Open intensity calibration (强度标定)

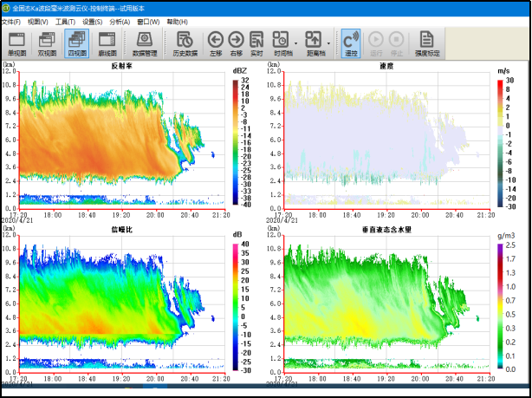tap(427, 44)
